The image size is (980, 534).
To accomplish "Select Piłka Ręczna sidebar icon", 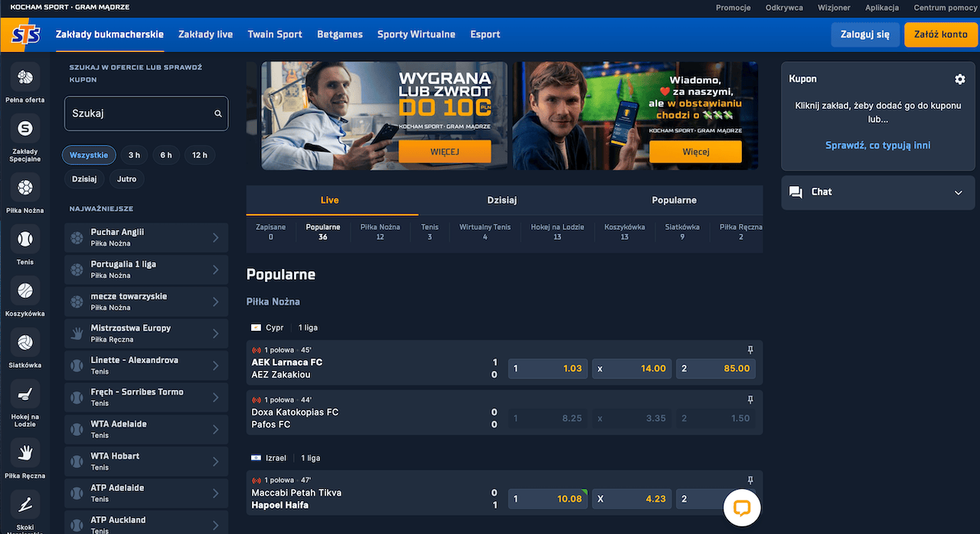I will pos(25,453).
